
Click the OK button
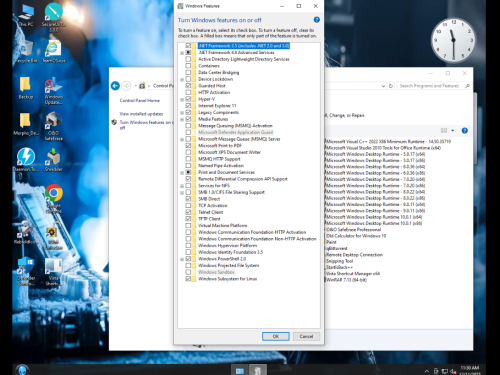pos(276,336)
